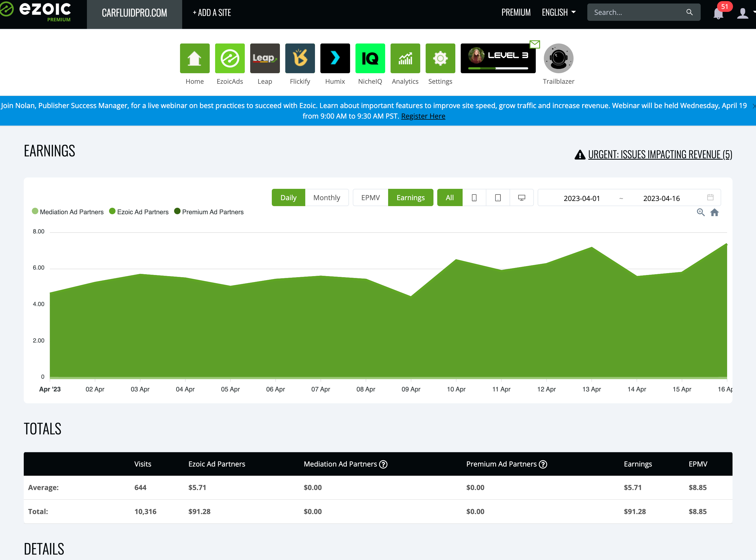
Task: Click the Visits column header
Action: pos(143,464)
